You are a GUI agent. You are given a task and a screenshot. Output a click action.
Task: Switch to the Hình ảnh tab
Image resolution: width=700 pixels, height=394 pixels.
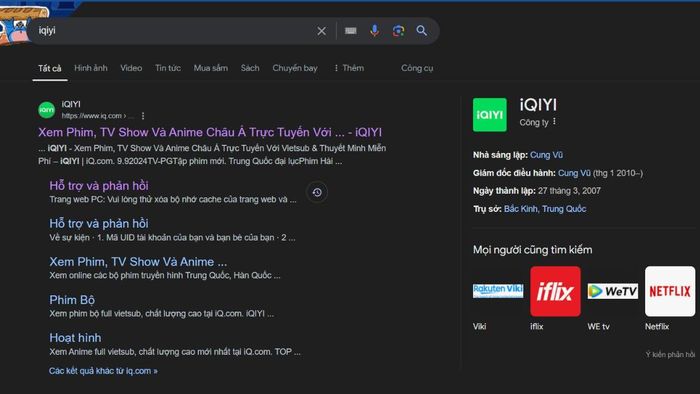(91, 68)
